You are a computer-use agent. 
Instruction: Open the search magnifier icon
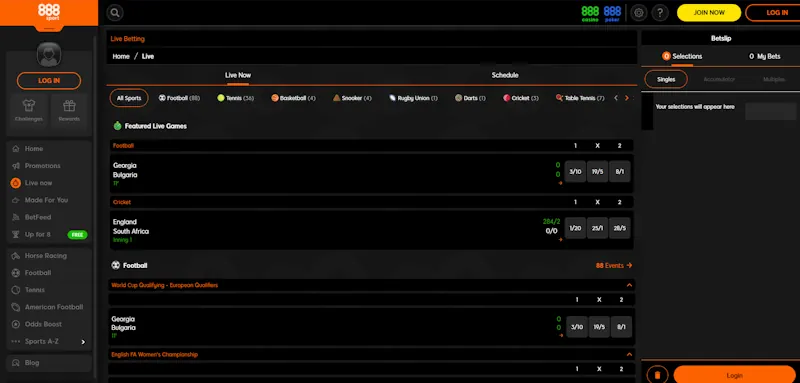pyautogui.click(x=115, y=13)
